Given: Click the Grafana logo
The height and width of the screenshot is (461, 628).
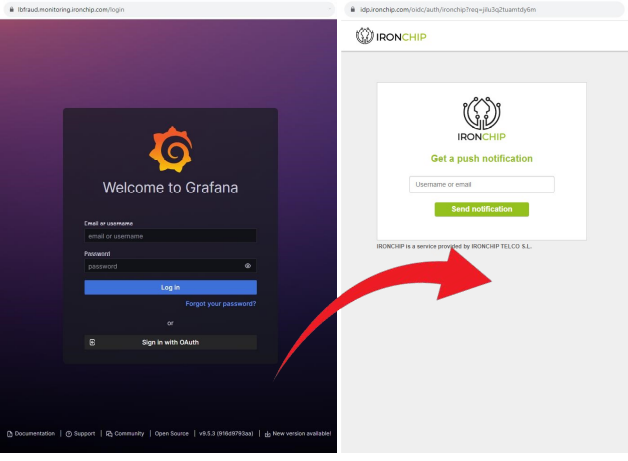Looking at the screenshot, I should click(171, 149).
